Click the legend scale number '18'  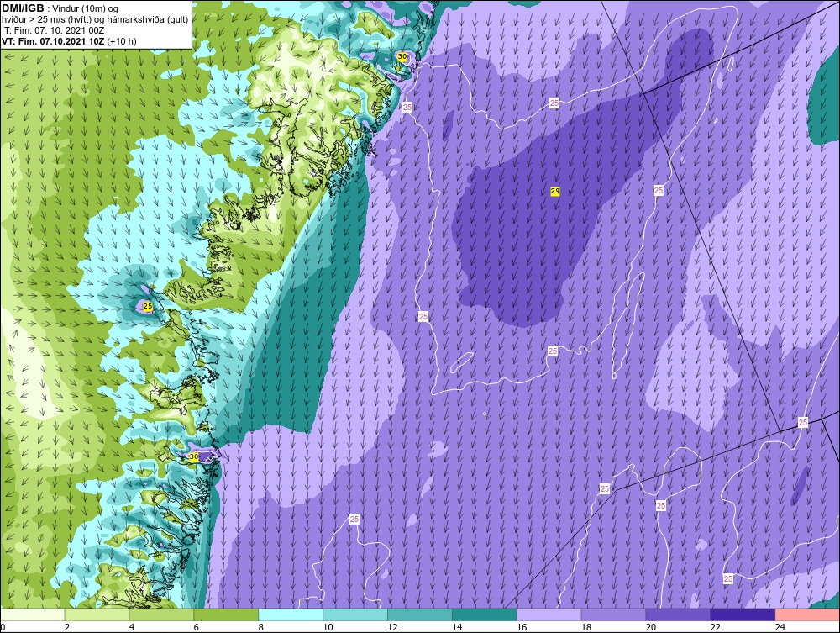coord(586,627)
